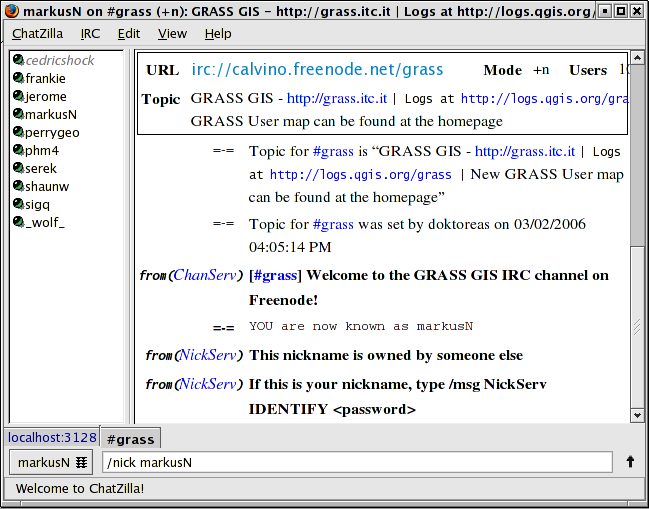Click the status icon next to serek
The image size is (649, 509).
coord(19,168)
